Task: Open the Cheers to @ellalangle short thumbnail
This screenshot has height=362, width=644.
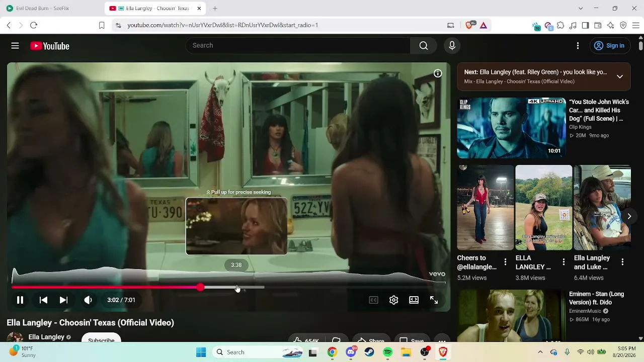Action: click(485, 207)
